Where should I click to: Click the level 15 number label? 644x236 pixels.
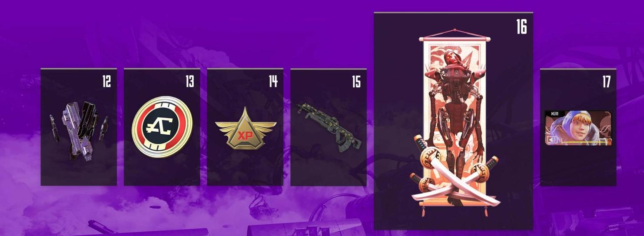tap(356, 81)
